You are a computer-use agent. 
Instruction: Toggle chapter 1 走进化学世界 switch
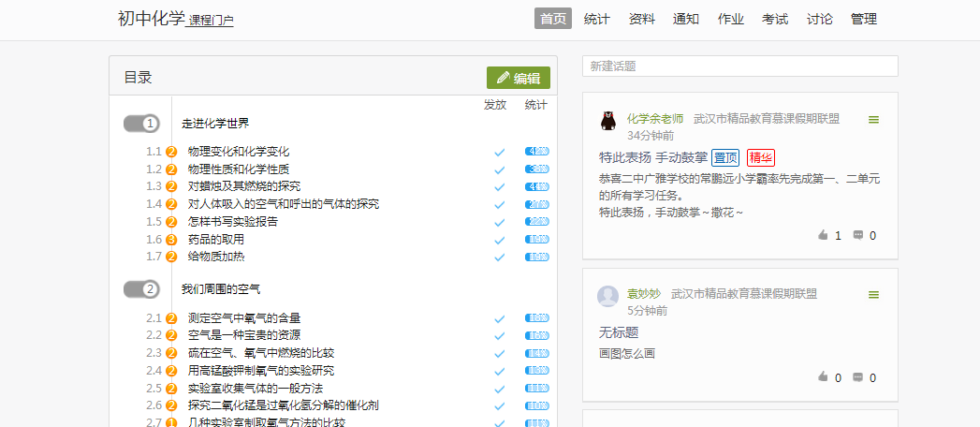pyautogui.click(x=142, y=124)
